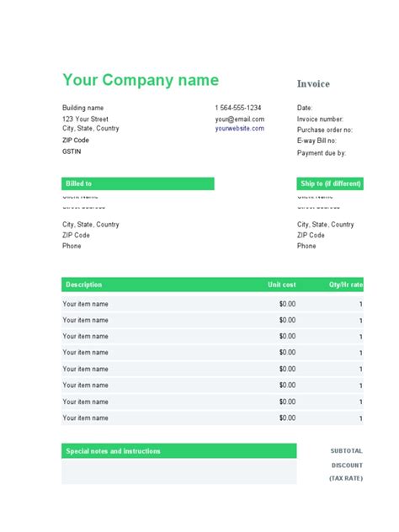Select the Description column header
Viewport: 399px width, 532px height.
[x=84, y=285]
